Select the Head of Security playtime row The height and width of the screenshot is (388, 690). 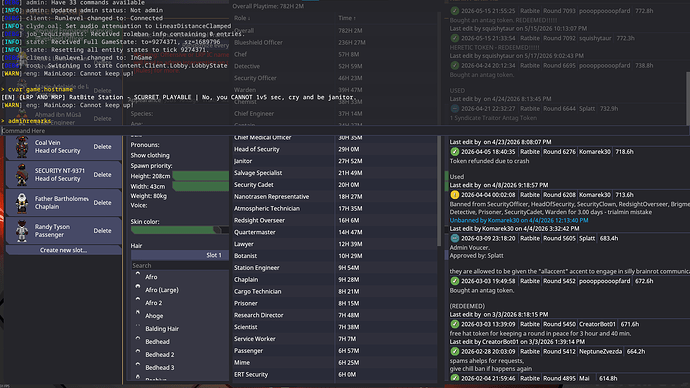334,149
